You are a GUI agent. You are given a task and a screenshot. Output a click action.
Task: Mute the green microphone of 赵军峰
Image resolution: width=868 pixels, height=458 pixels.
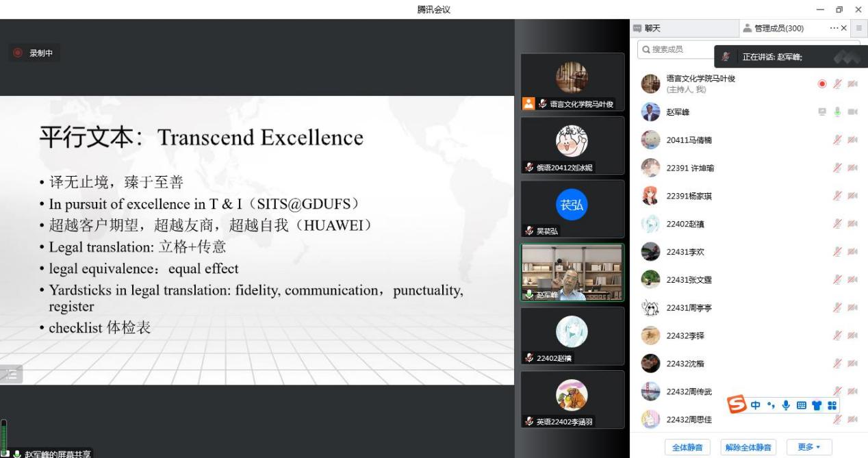[837, 112]
